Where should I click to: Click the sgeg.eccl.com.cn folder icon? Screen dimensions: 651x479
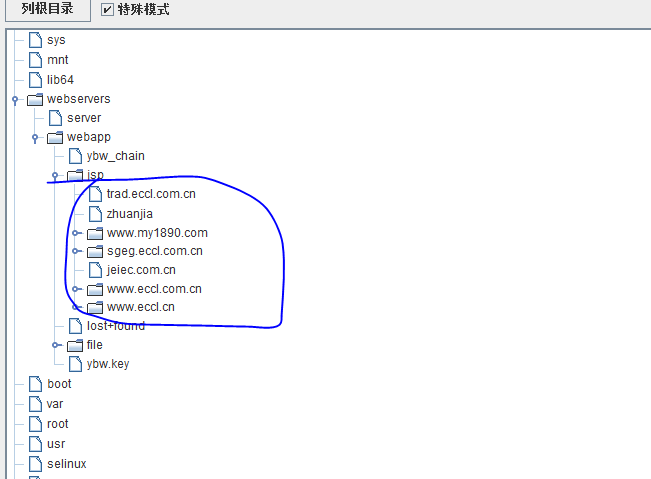[x=95, y=251]
